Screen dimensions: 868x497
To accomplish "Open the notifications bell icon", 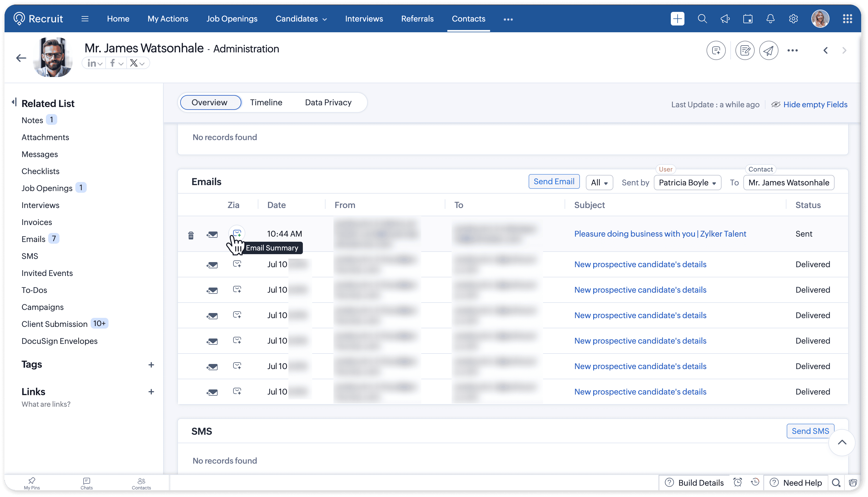I will point(770,19).
